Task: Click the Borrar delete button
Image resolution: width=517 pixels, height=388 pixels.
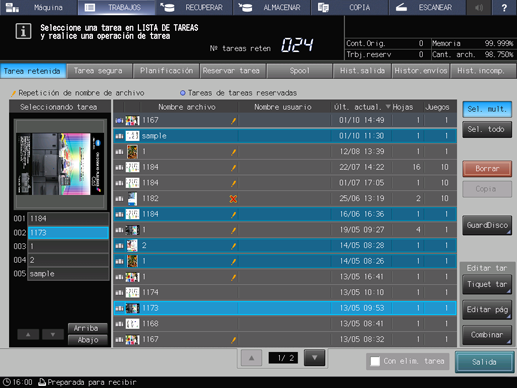Action: pyautogui.click(x=487, y=169)
